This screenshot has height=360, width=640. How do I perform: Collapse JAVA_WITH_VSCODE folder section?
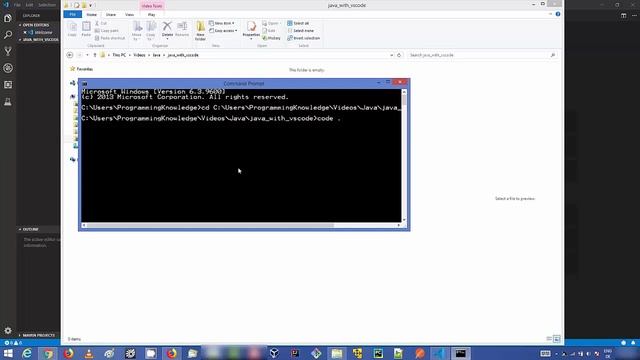(39, 40)
